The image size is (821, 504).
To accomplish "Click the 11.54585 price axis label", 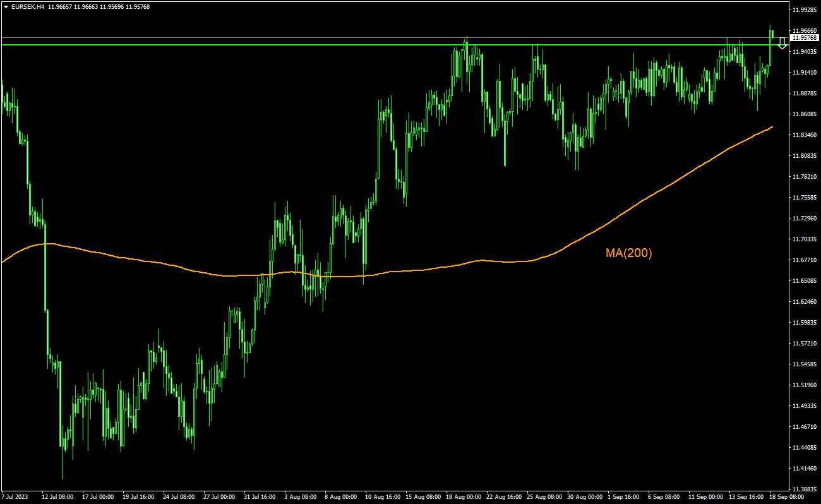I will click(805, 364).
